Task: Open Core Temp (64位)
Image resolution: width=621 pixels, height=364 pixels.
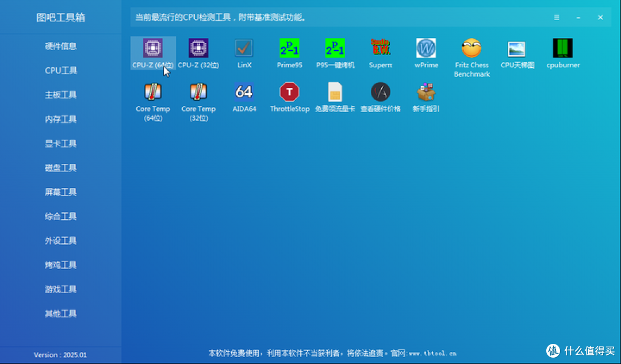Action: pyautogui.click(x=153, y=102)
